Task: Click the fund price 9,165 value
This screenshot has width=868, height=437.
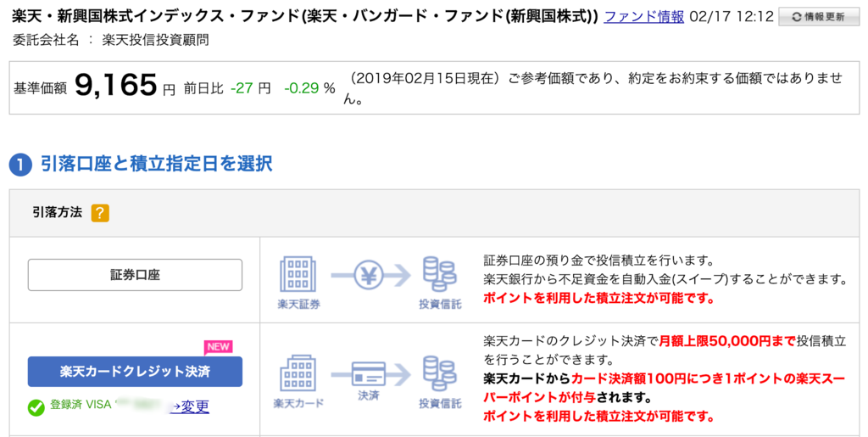Action: pos(115,86)
